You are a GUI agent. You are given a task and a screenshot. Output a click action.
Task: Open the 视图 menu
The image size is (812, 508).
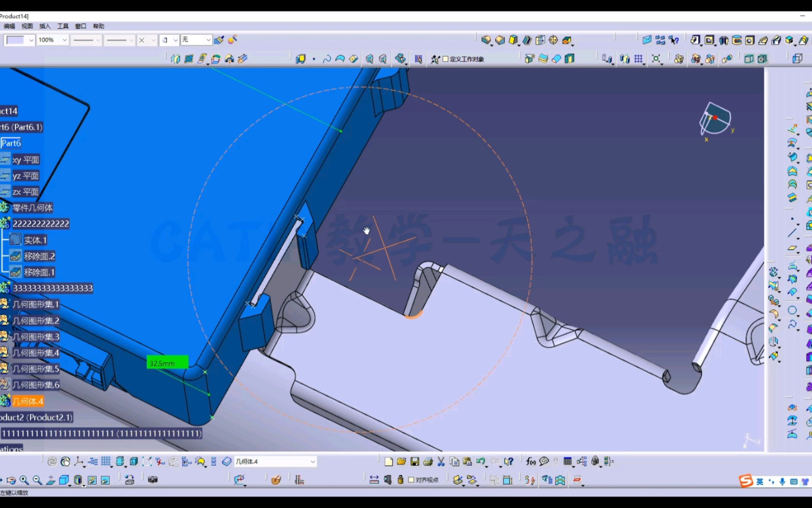(27, 26)
